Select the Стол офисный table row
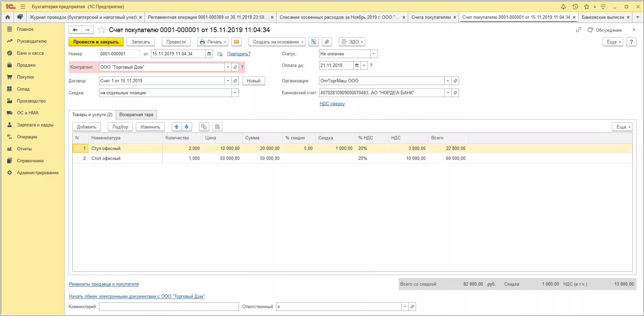This screenshot has height=316, width=644. point(352,158)
